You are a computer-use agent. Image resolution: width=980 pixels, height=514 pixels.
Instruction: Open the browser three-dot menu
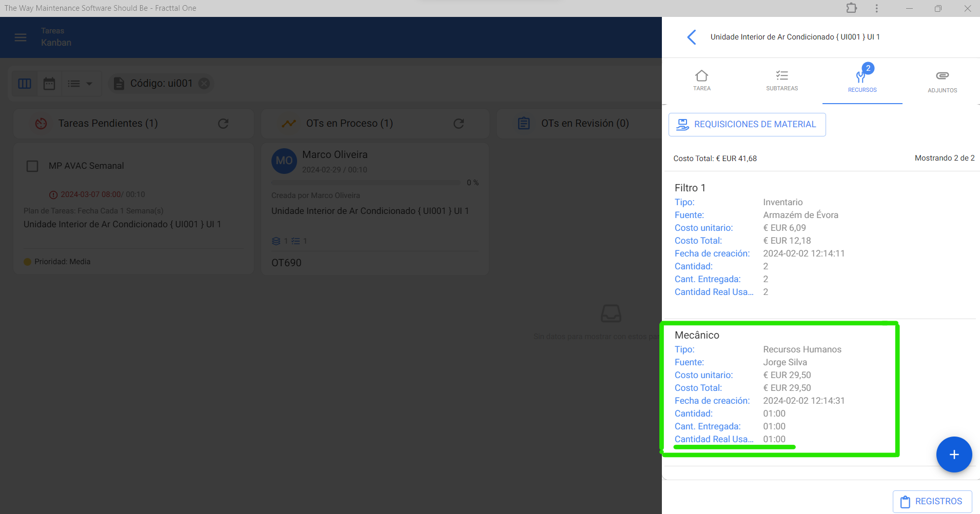click(x=876, y=8)
